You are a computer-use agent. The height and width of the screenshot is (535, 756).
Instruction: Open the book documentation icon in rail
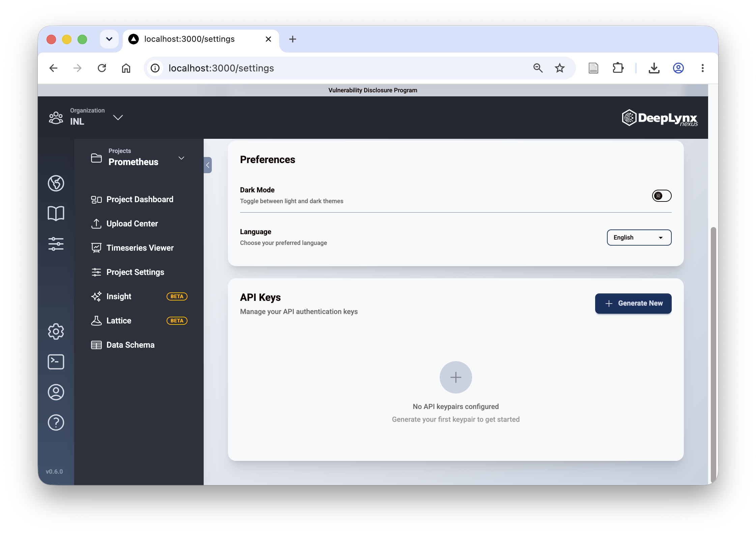[56, 214]
